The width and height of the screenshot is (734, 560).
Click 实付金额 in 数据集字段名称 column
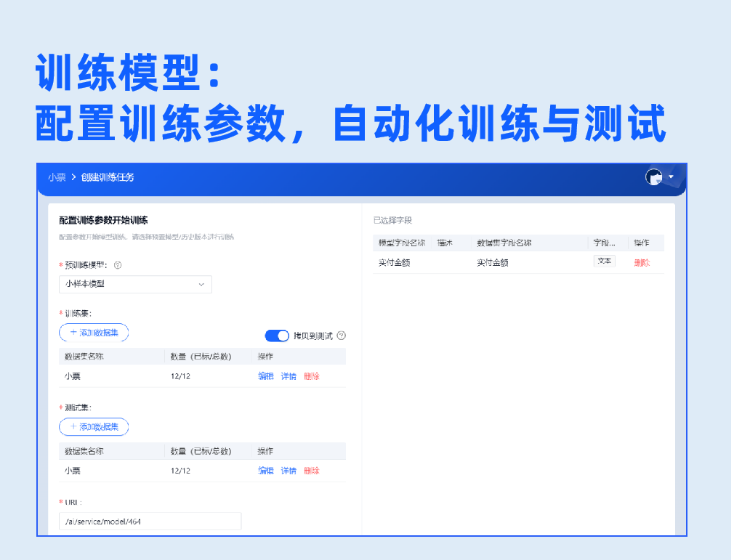point(493,262)
